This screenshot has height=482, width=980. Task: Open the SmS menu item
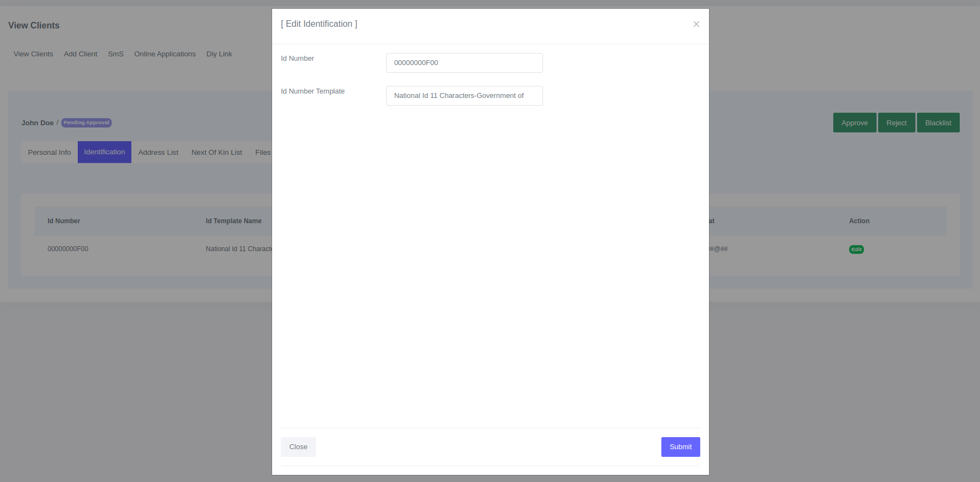click(x=116, y=54)
